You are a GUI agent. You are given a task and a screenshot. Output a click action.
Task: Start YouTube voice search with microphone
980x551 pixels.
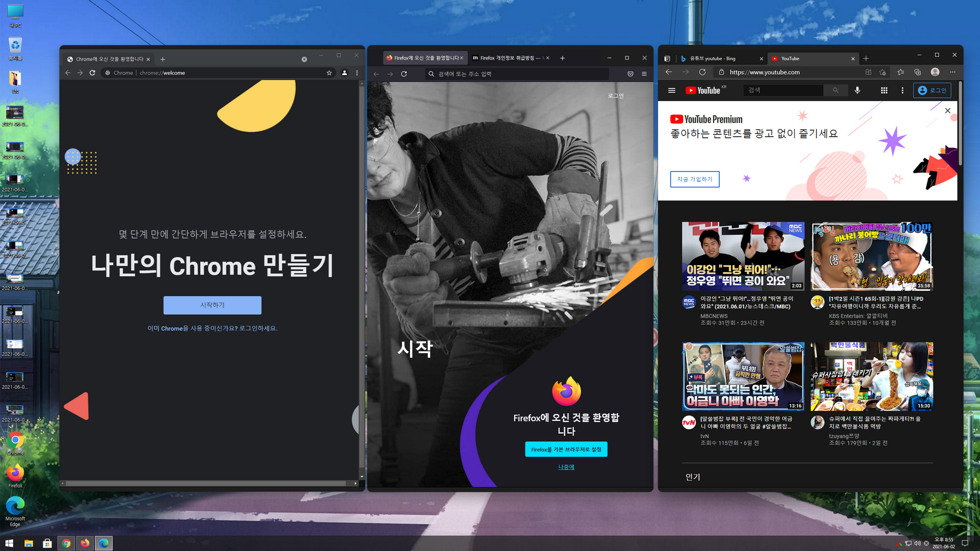[x=857, y=91]
